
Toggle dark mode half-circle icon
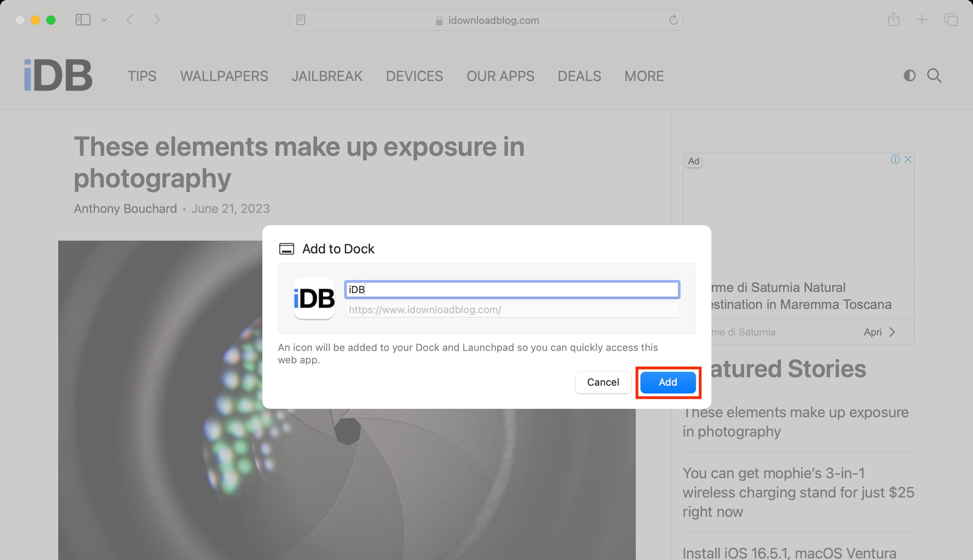909,76
